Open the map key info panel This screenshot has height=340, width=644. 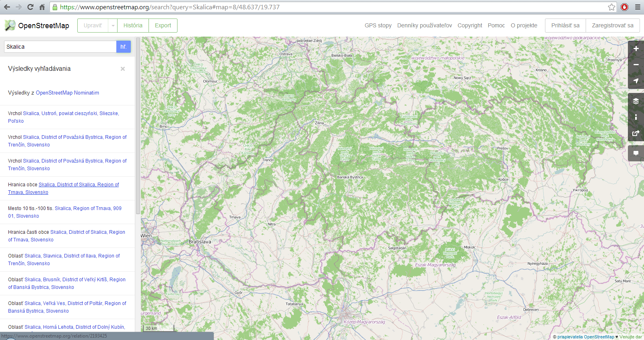(636, 117)
